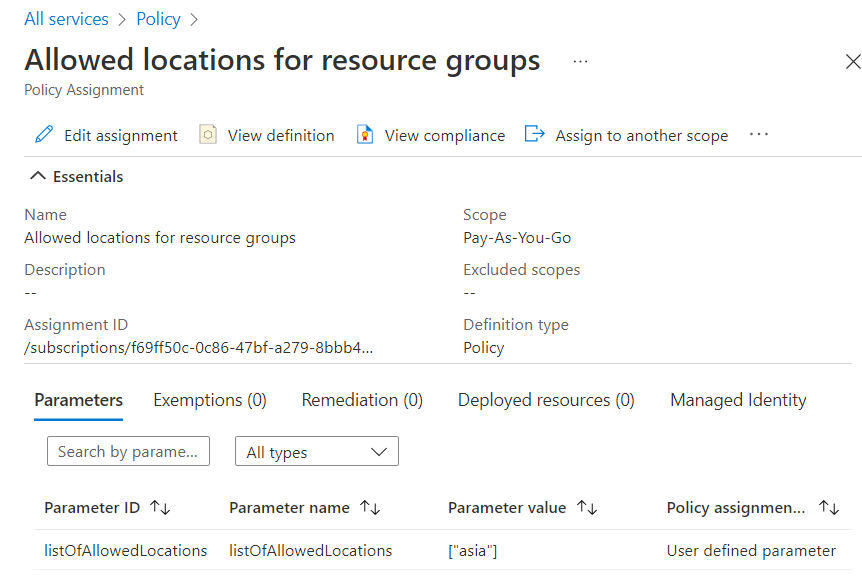The height and width of the screenshot is (580, 862).
Task: Click the Assign to another scope icon
Action: click(x=535, y=135)
